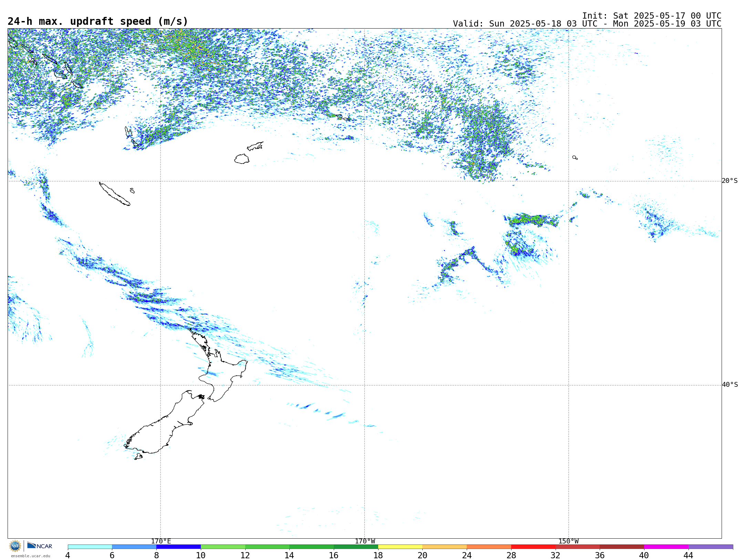The width and height of the screenshot is (744, 560).
Task: Select the Valid time range text line
Action: click(587, 24)
